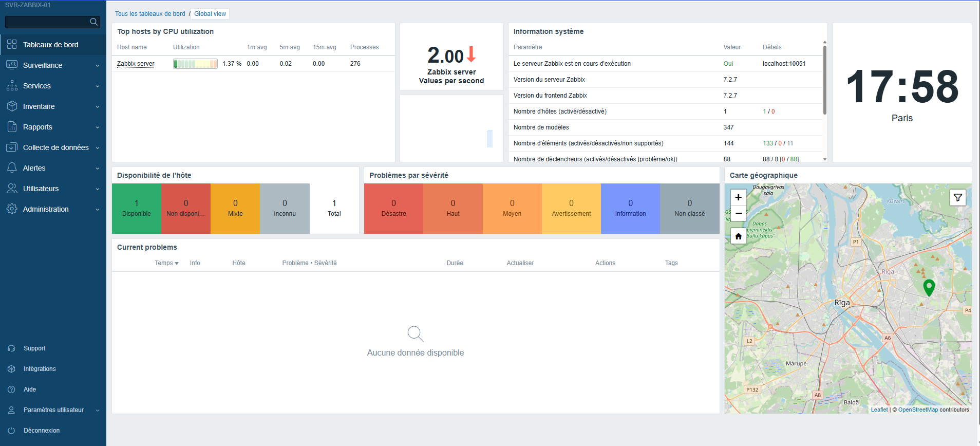
Task: Click the Déconnexion power icon
Action: pos(11,431)
